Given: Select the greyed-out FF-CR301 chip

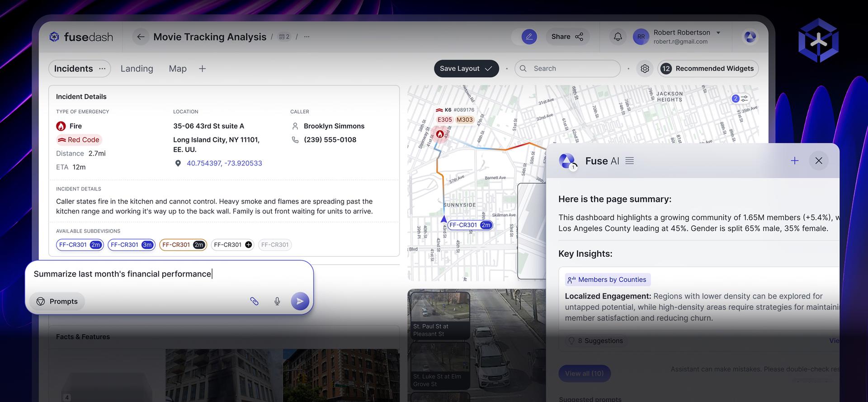Looking at the screenshot, I should point(275,245).
